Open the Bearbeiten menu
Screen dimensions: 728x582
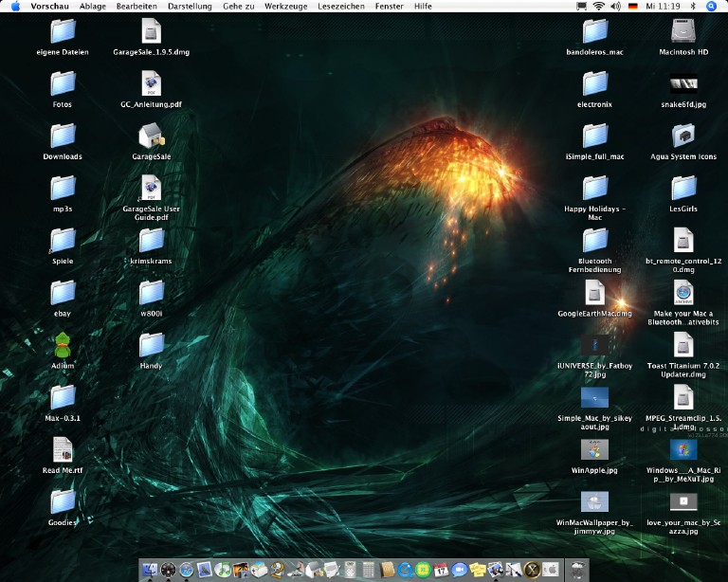(136, 6)
